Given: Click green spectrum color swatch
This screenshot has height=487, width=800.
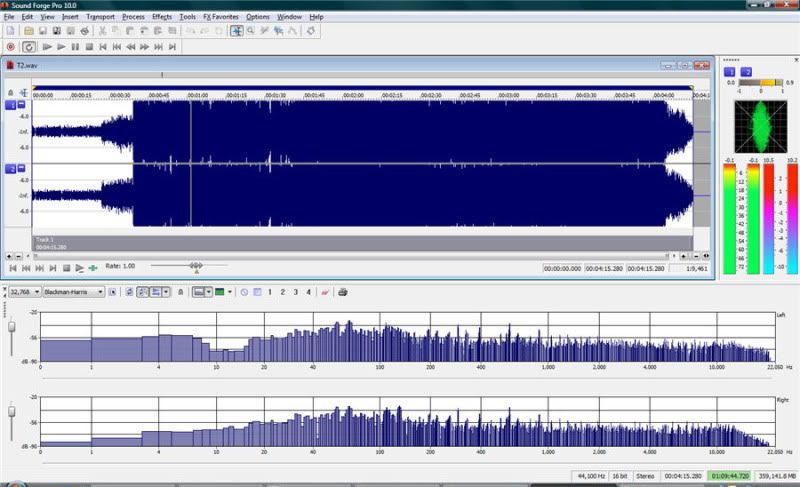Looking at the screenshot, I should [x=220, y=292].
